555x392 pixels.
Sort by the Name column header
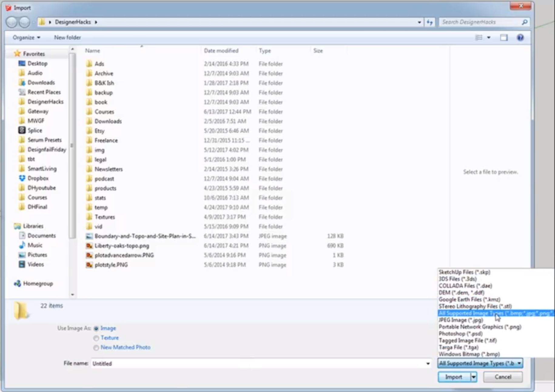(92, 51)
